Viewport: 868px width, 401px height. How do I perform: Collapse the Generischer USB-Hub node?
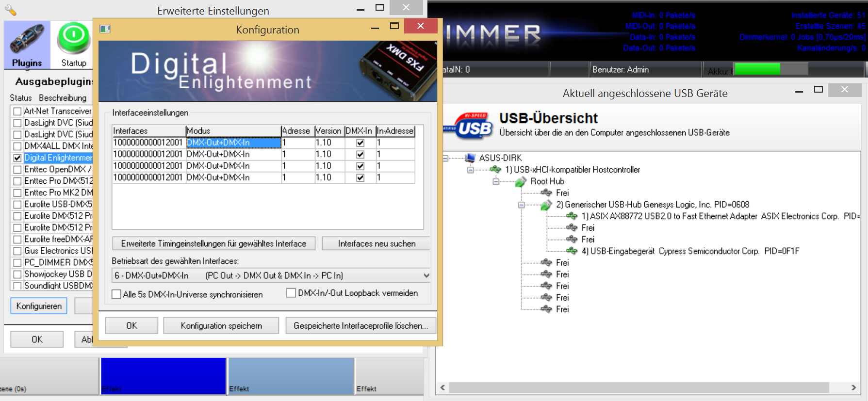pyautogui.click(x=522, y=205)
